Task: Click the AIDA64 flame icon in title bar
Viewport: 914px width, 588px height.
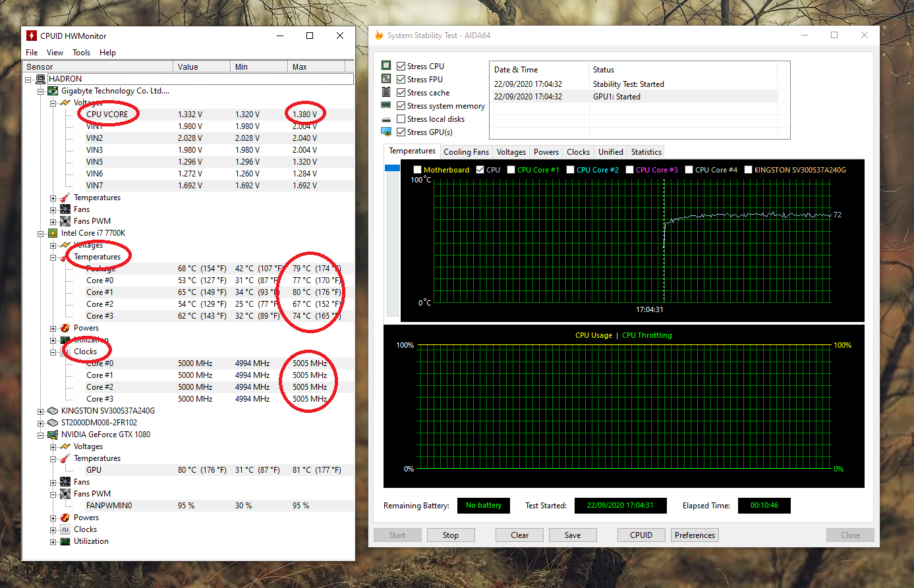Action: [x=379, y=36]
